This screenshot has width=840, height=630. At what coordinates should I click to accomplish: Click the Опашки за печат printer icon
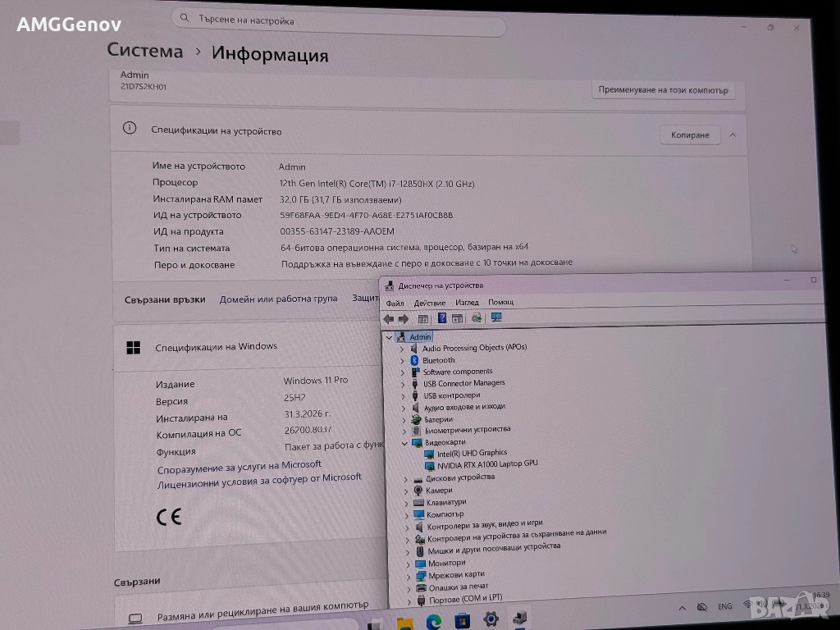pos(422,588)
